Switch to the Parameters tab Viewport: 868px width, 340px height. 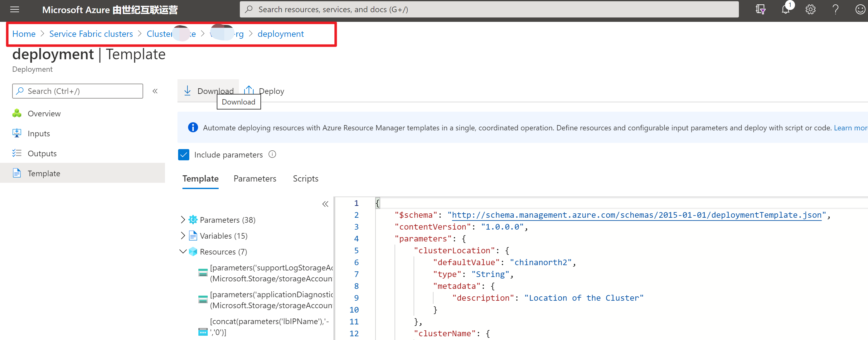click(x=255, y=179)
